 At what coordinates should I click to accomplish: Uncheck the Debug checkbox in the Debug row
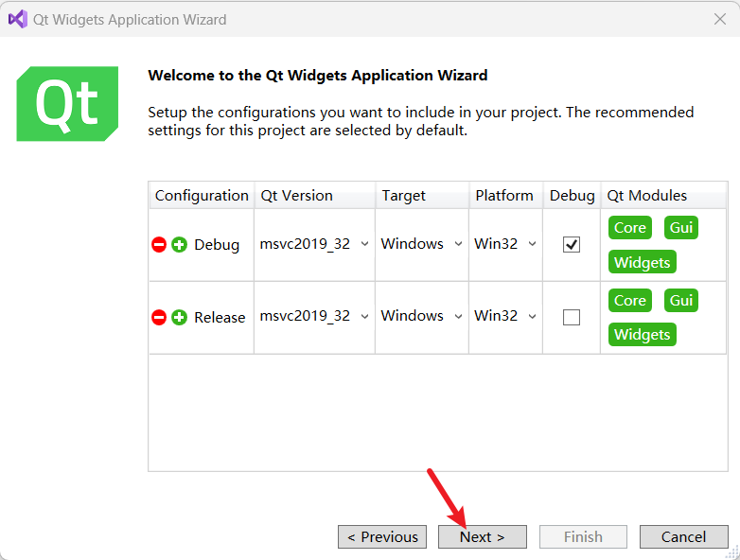point(571,245)
